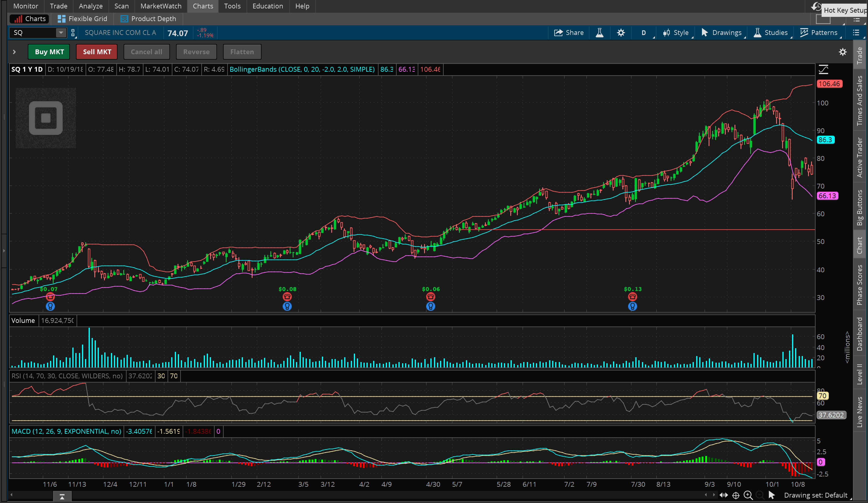
Task: Click the chart scale curve icon
Action: tap(823, 70)
